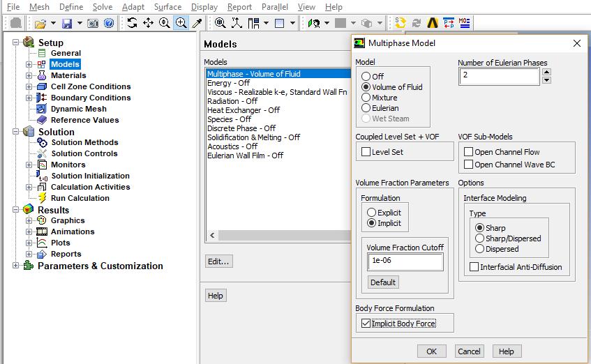The image size is (591, 364).
Task: Select Explicit formulation radio button
Action: pos(371,213)
